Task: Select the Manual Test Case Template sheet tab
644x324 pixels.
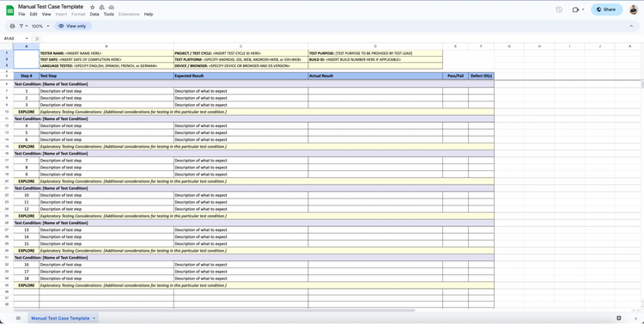Action: [60, 318]
